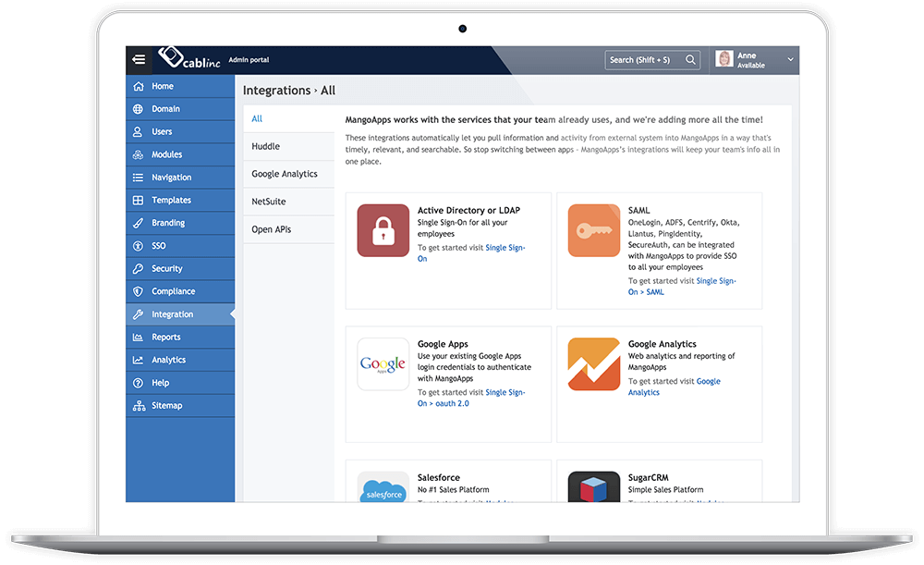Select Navigation in the sidebar
Screen dimensions: 924x565
pyautogui.click(x=180, y=178)
